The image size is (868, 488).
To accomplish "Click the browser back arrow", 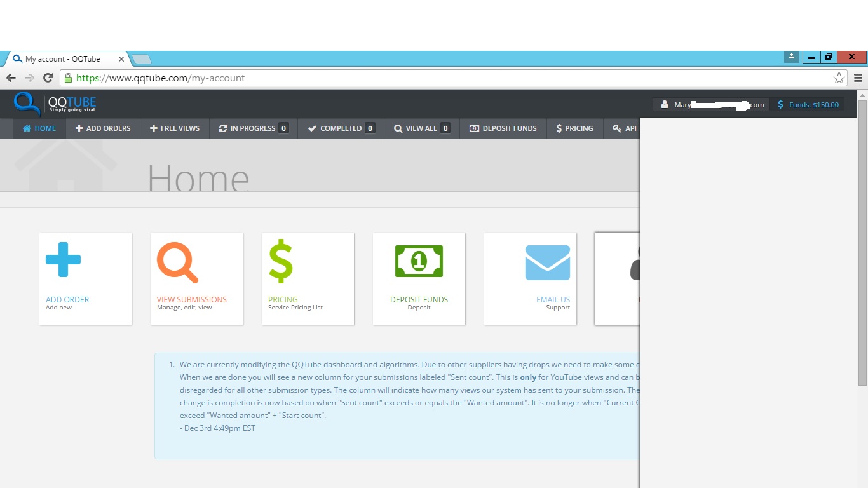I will pos(11,78).
